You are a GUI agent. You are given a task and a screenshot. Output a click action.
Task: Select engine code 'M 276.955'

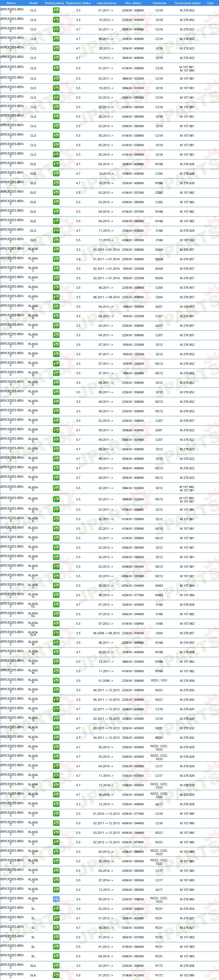pos(187,643)
